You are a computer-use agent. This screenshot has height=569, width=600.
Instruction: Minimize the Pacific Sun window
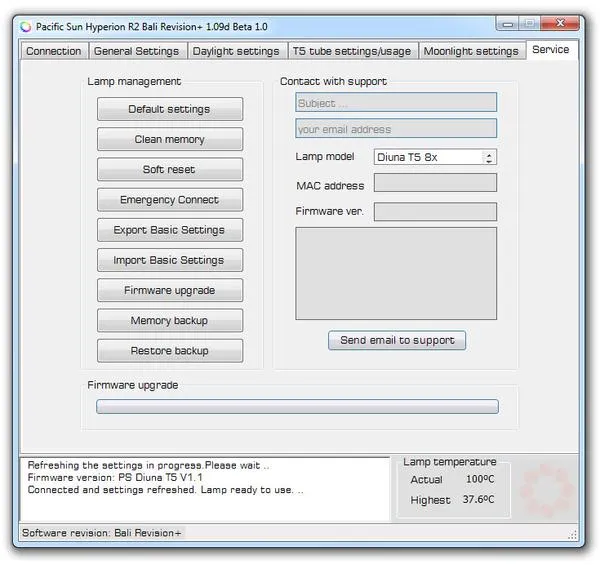coord(508,24)
